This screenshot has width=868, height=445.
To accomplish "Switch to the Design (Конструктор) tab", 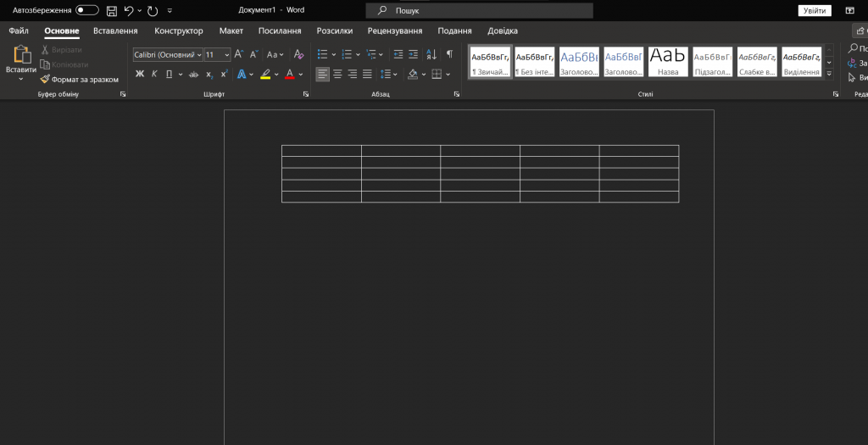I will point(179,31).
